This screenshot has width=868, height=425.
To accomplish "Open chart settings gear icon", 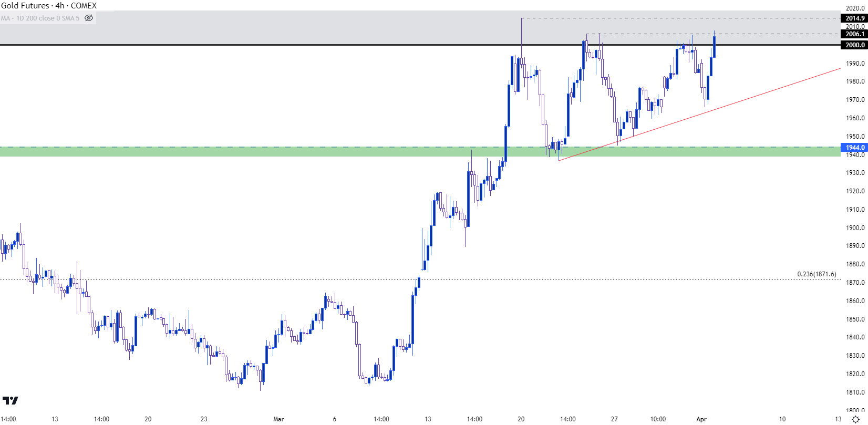I will (x=855, y=419).
